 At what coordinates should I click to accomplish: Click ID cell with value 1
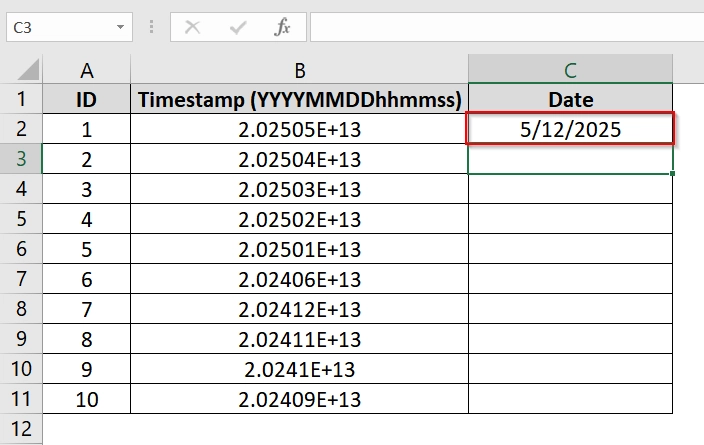click(x=87, y=129)
